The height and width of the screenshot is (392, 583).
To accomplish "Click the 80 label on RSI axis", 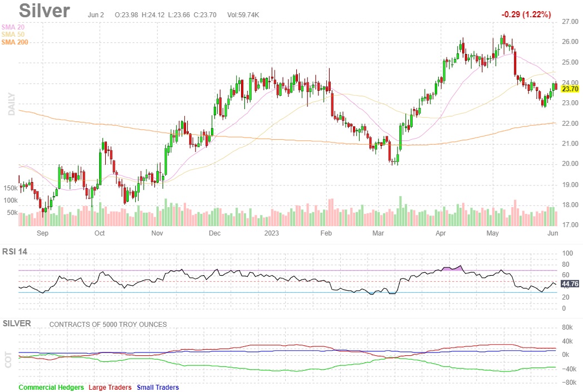I will click(566, 264).
